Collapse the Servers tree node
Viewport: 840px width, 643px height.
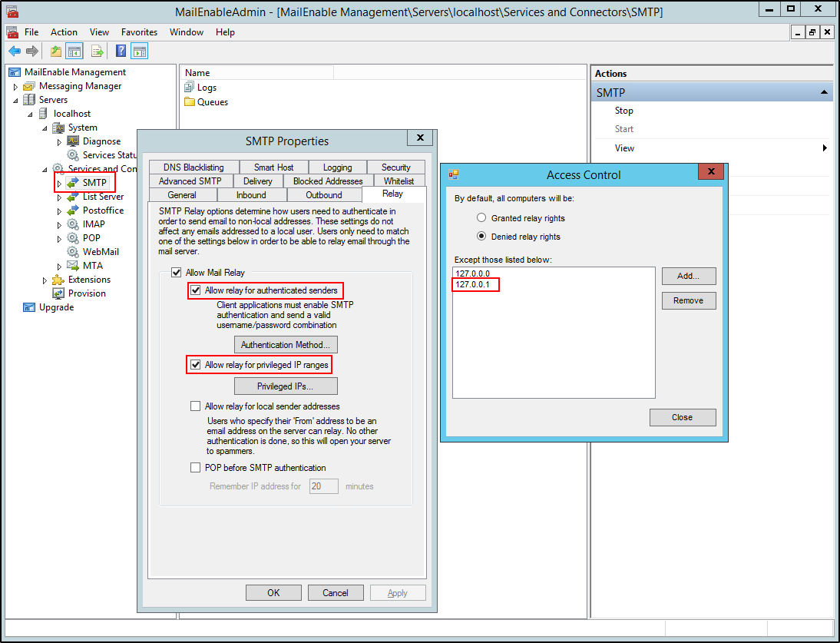(15, 101)
